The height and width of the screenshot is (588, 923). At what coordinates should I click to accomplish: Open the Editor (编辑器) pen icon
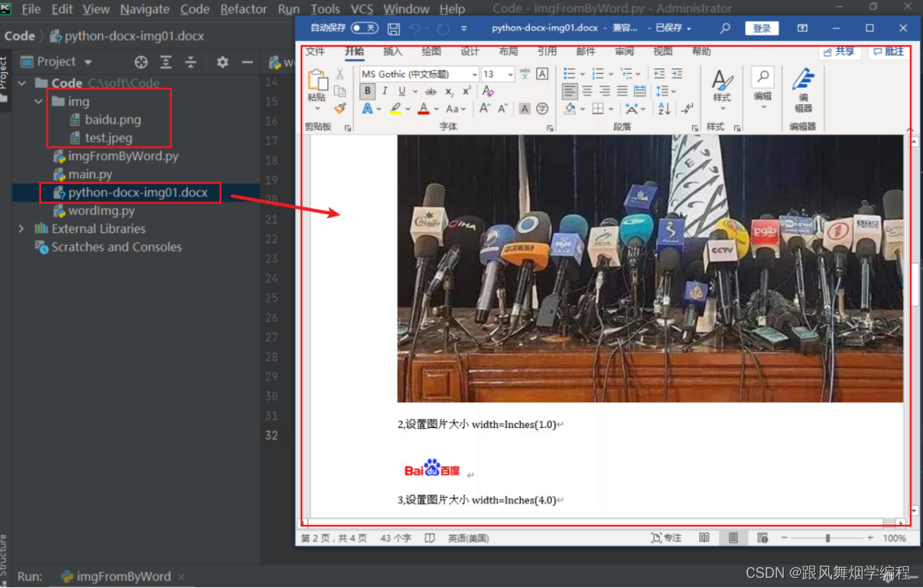click(803, 90)
